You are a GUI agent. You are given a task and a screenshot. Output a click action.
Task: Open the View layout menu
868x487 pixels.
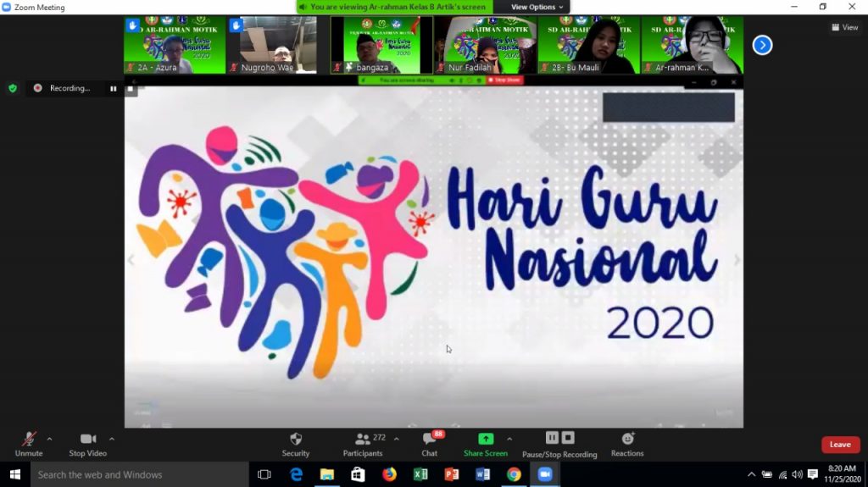[x=845, y=27]
